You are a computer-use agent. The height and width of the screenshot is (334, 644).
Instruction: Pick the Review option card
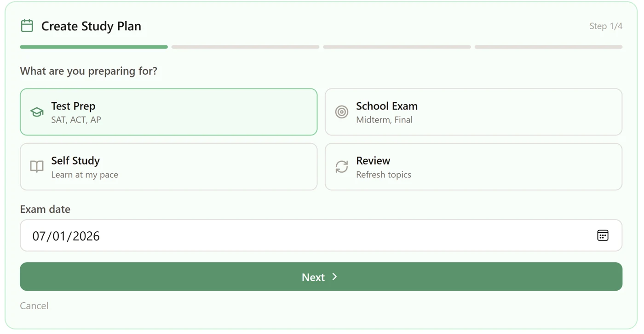473,166
